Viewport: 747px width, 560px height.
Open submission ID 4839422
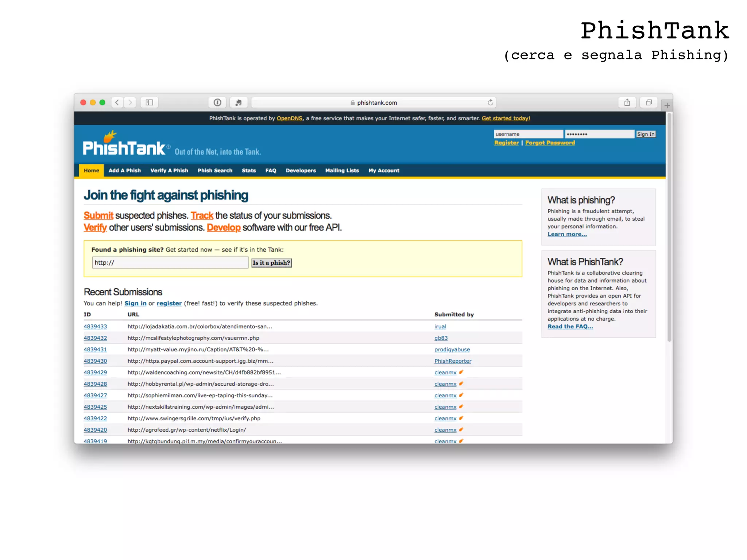click(95, 418)
